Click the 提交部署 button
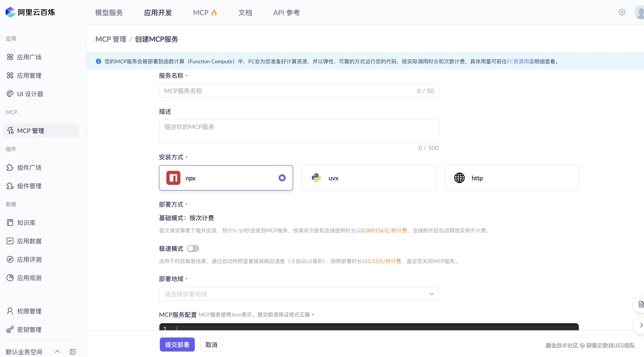The width and height of the screenshot is (644, 357). coord(177,345)
